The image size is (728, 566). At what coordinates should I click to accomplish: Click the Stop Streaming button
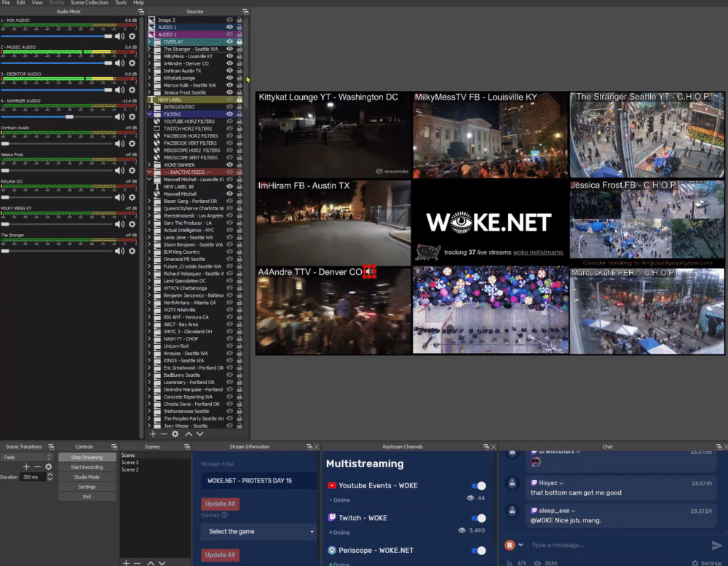point(87,458)
